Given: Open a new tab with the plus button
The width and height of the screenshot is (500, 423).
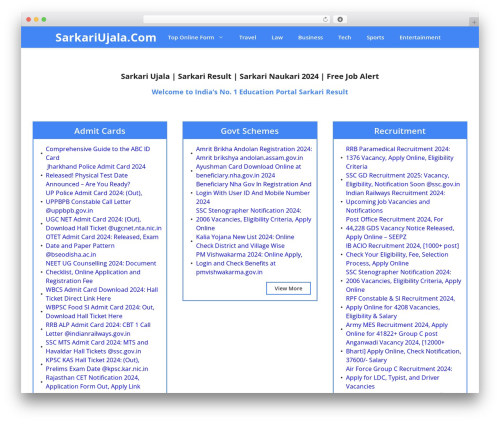Looking at the screenshot, I should (x=474, y=22).
